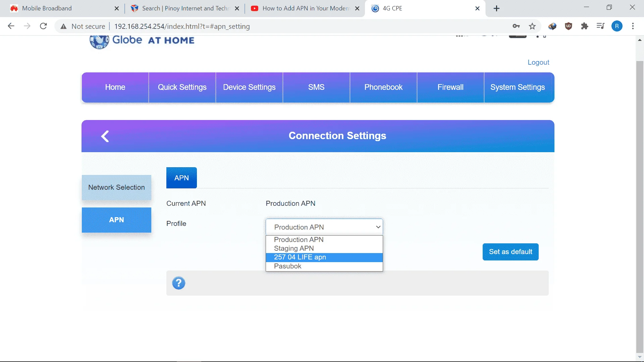
Task: Click the page vertical scrollbar
Action: (x=640, y=206)
